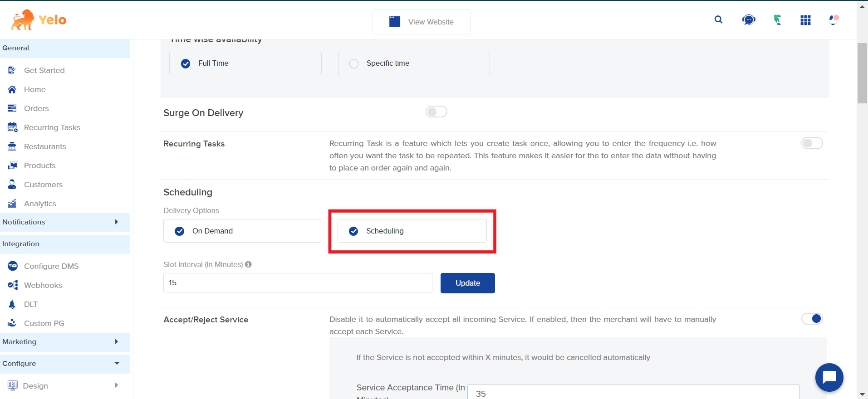Uncheck the Scheduling delivery option
The height and width of the screenshot is (399, 868).
pos(353,231)
